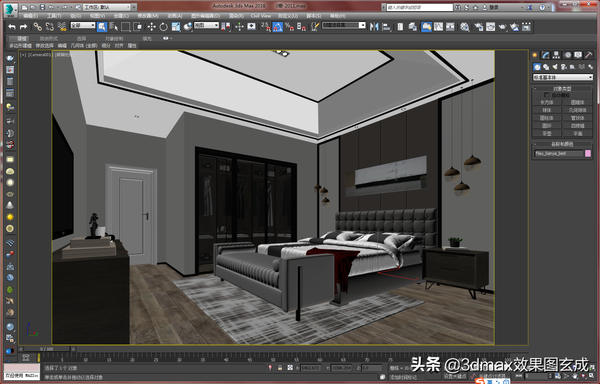Open the Material Editor icon
Image resolution: width=600 pixels, height=384 pixels.
(465, 26)
